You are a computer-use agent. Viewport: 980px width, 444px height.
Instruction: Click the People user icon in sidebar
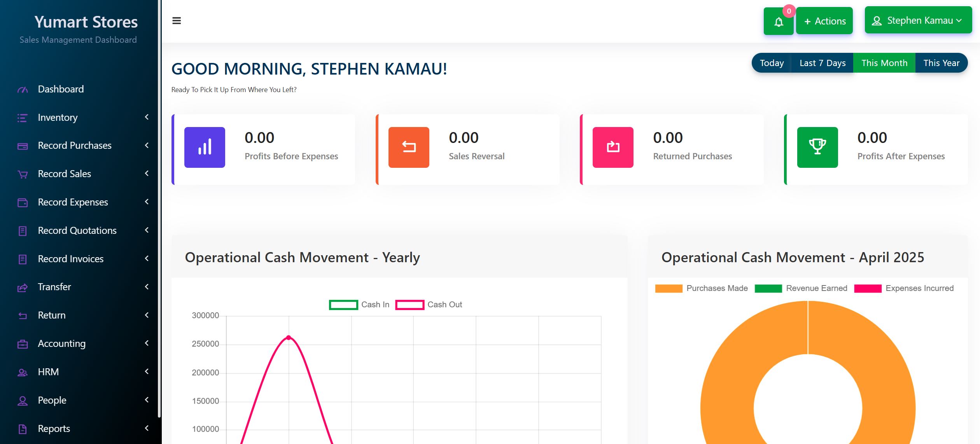23,400
